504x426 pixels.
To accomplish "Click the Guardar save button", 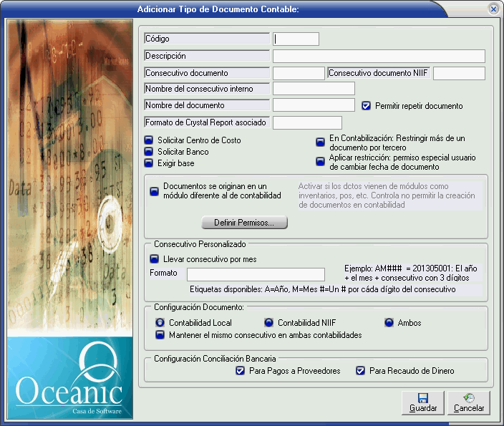I will pos(423,402).
